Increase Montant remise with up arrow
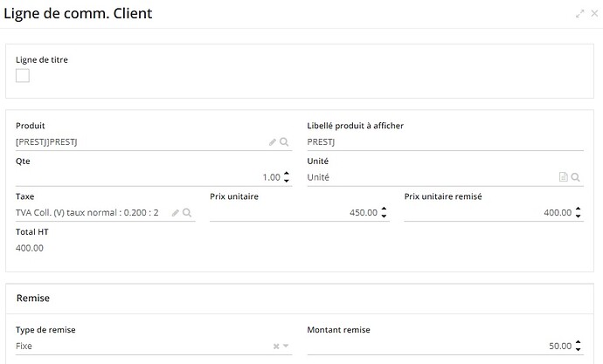This screenshot has width=603, height=364. pyautogui.click(x=578, y=342)
